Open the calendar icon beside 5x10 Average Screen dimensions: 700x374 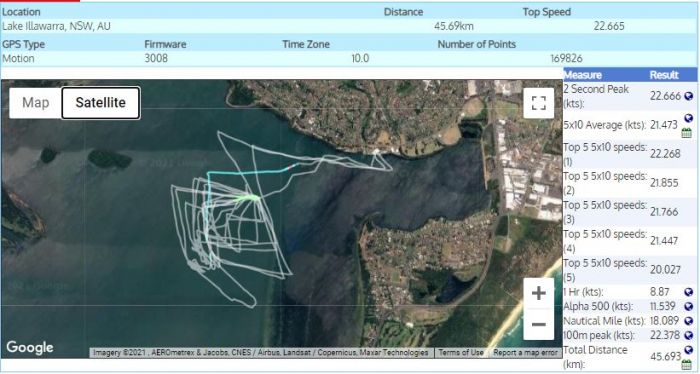point(687,133)
